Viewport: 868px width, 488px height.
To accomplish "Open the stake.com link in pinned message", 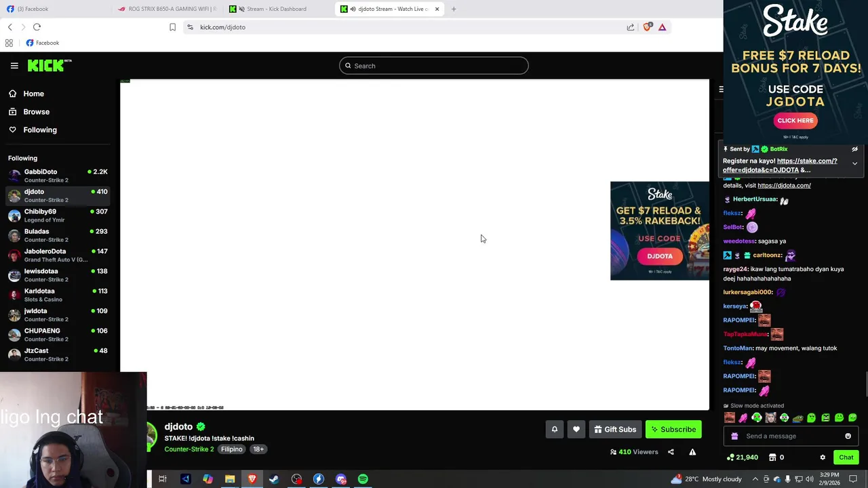I will (x=780, y=165).
